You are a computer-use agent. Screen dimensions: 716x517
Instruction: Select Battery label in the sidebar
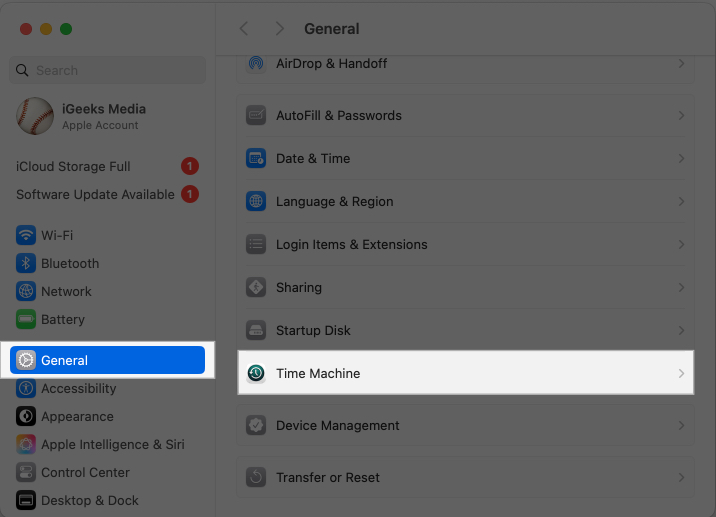pos(63,320)
